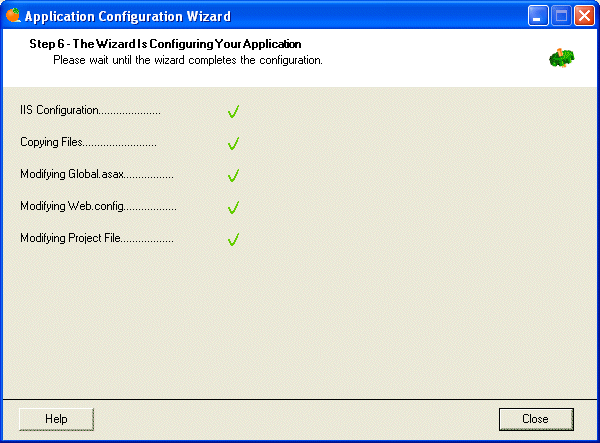Screen dimensions: 600x443
Task: Minimize the Application Configuration Wizard window
Action: 539,16
